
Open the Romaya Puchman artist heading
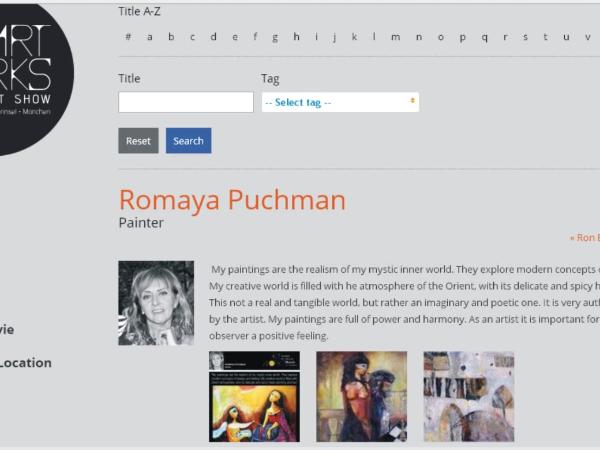click(232, 200)
